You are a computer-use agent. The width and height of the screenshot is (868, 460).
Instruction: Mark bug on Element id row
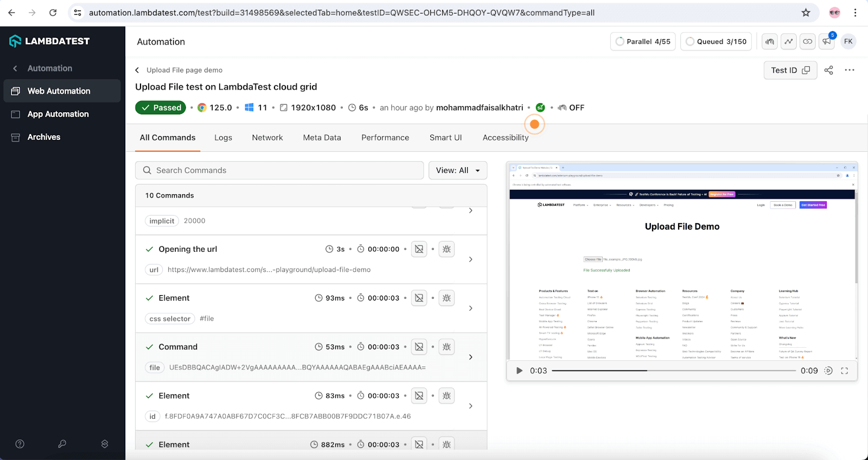pyautogui.click(x=446, y=395)
